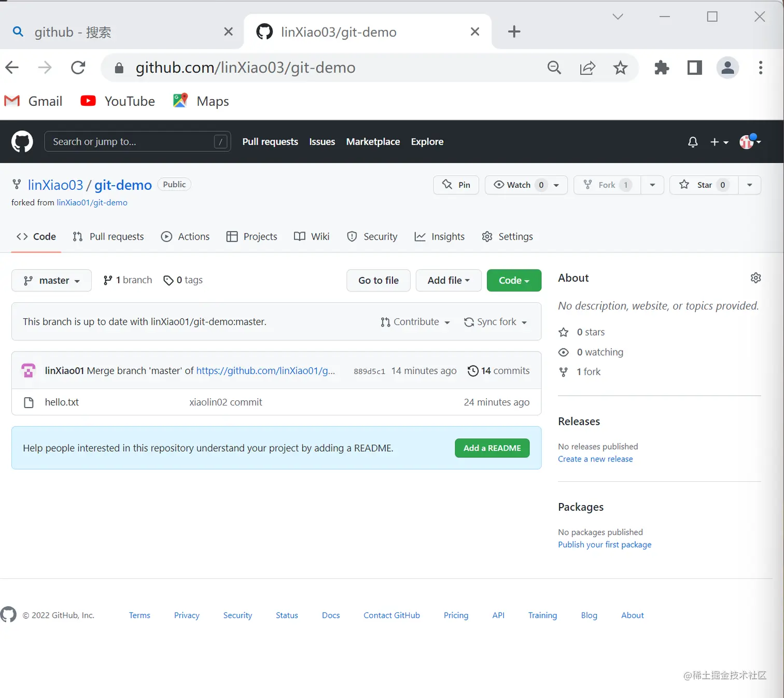The height and width of the screenshot is (698, 784).
Task: Open the green Code dropdown
Action: 514,281
